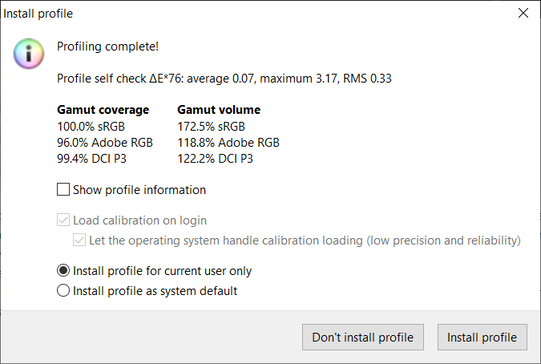Click the Profiling complete! message
This screenshot has height=364, width=541.
tap(108, 46)
